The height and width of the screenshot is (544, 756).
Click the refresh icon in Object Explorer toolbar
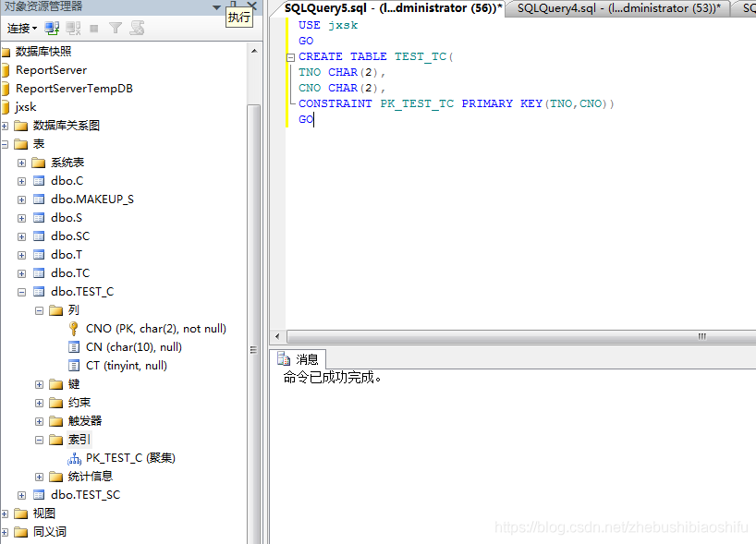point(137,29)
